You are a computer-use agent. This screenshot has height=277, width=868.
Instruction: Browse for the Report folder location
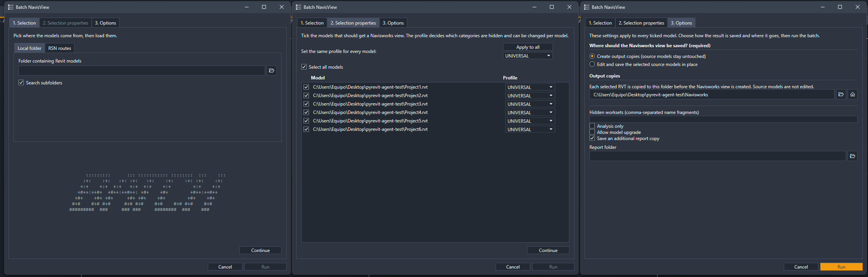click(853, 156)
